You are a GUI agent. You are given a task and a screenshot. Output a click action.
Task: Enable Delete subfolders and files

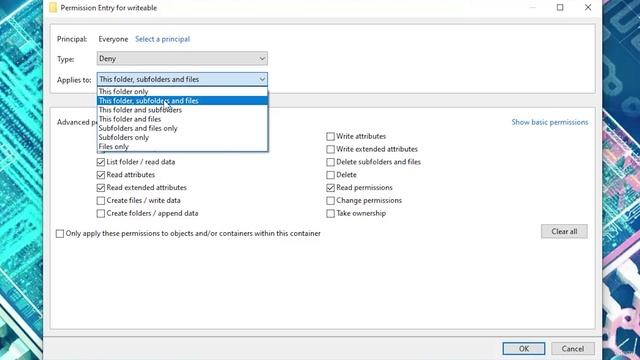(x=331, y=162)
